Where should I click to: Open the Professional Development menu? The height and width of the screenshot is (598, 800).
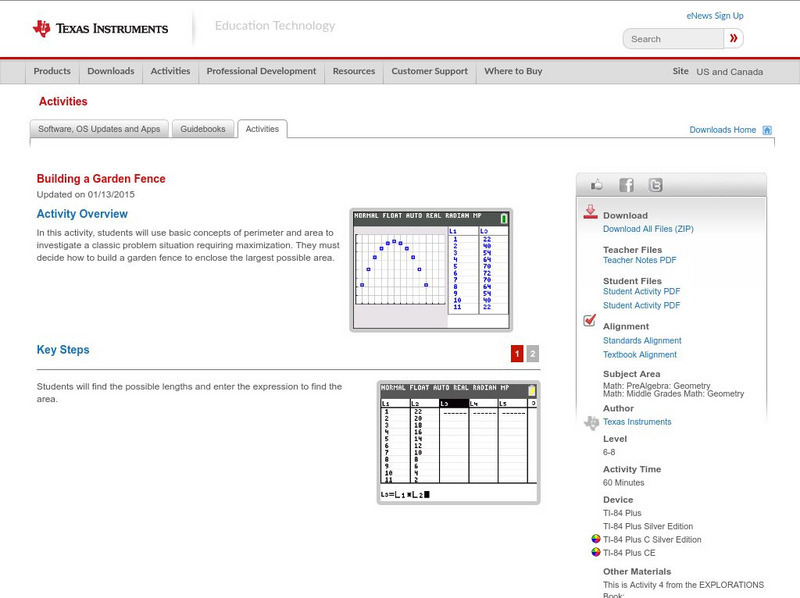(x=261, y=71)
